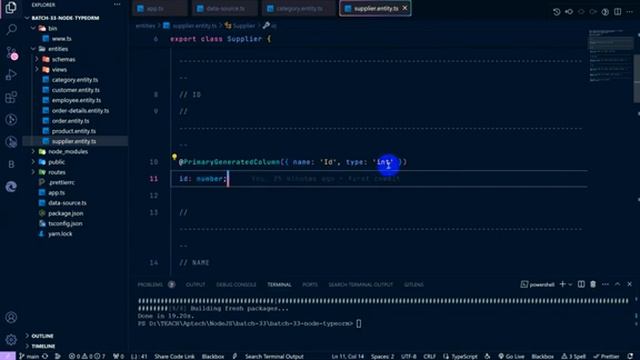Expand the node_modules folder

pyautogui.click(x=33, y=151)
